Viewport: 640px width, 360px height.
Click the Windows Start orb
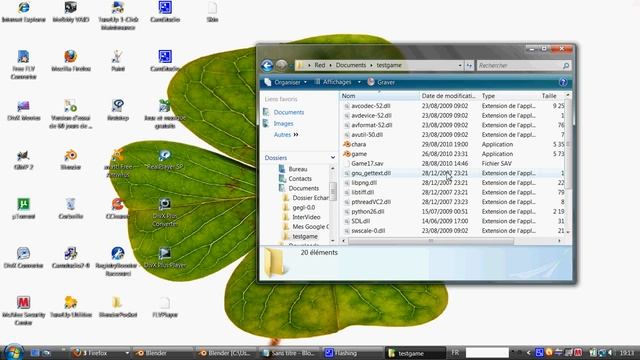13,352
